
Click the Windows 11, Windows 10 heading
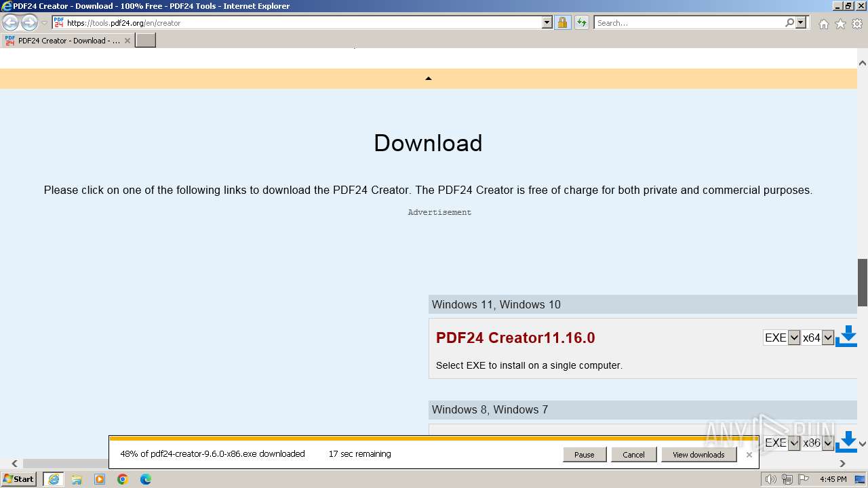click(496, 304)
